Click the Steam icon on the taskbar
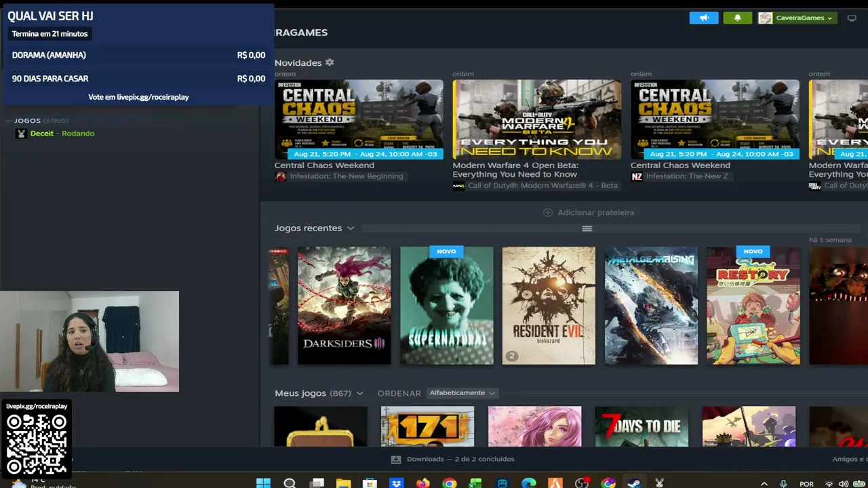Viewport: 868px width, 488px height. (634, 483)
